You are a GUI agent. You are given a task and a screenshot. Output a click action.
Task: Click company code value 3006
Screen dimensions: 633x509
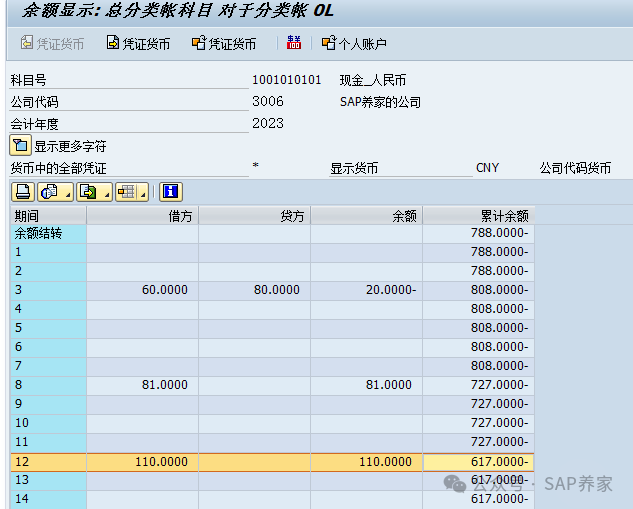click(x=268, y=101)
